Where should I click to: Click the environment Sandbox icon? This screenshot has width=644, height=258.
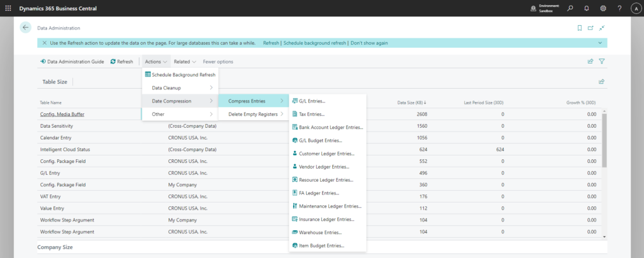(533, 8)
